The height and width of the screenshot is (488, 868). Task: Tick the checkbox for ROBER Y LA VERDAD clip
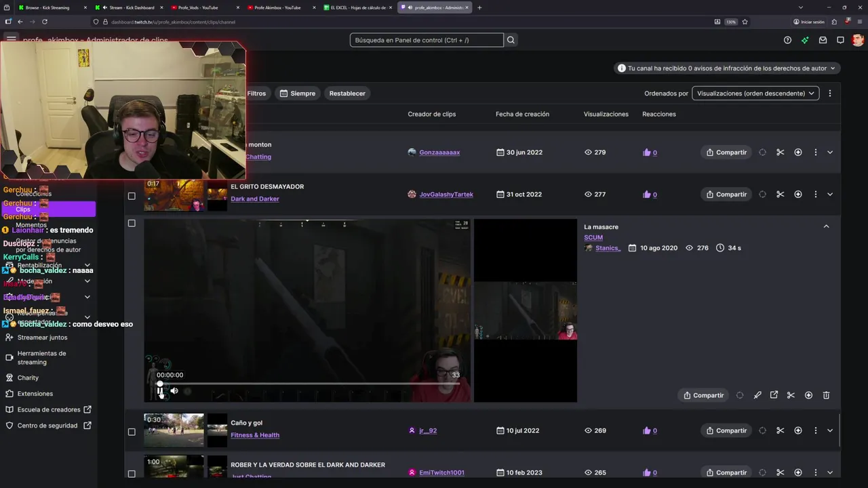coord(132,474)
